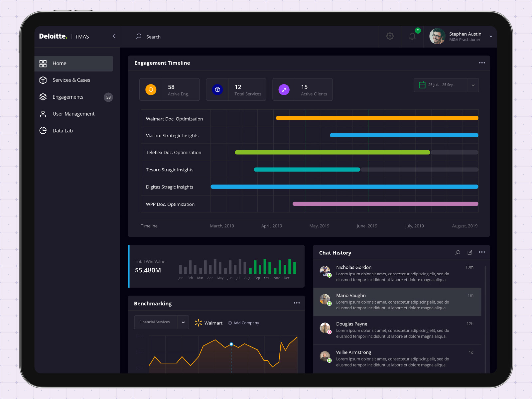This screenshot has height=399, width=532.
Task: Expand the date range dropdown chevron
Action: pos(473,85)
